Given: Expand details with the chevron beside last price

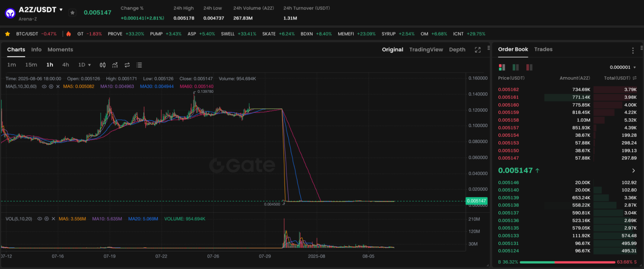Looking at the screenshot, I should click(x=633, y=171).
